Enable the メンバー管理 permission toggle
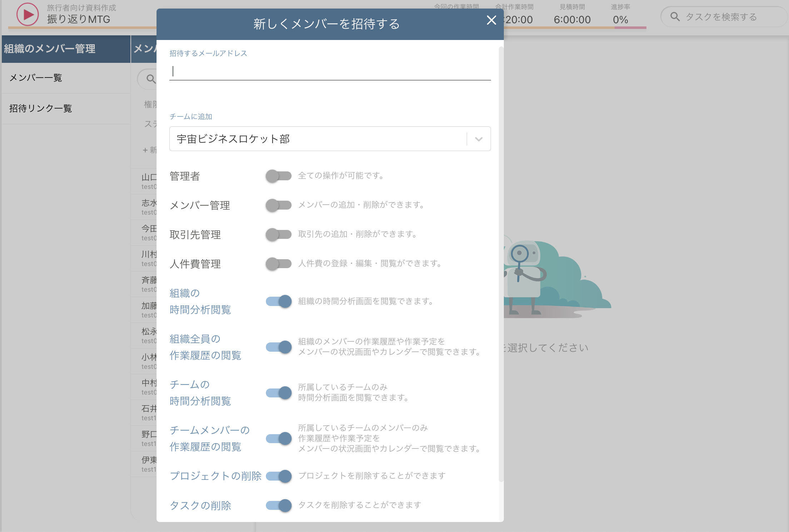The image size is (789, 532). [279, 205]
